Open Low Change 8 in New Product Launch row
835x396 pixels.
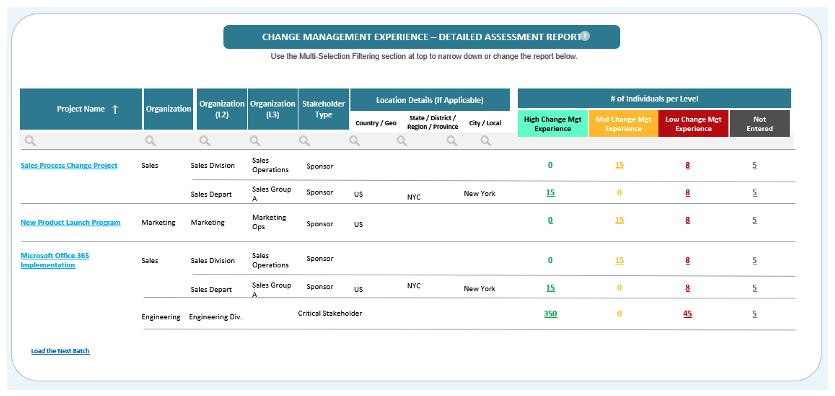687,220
